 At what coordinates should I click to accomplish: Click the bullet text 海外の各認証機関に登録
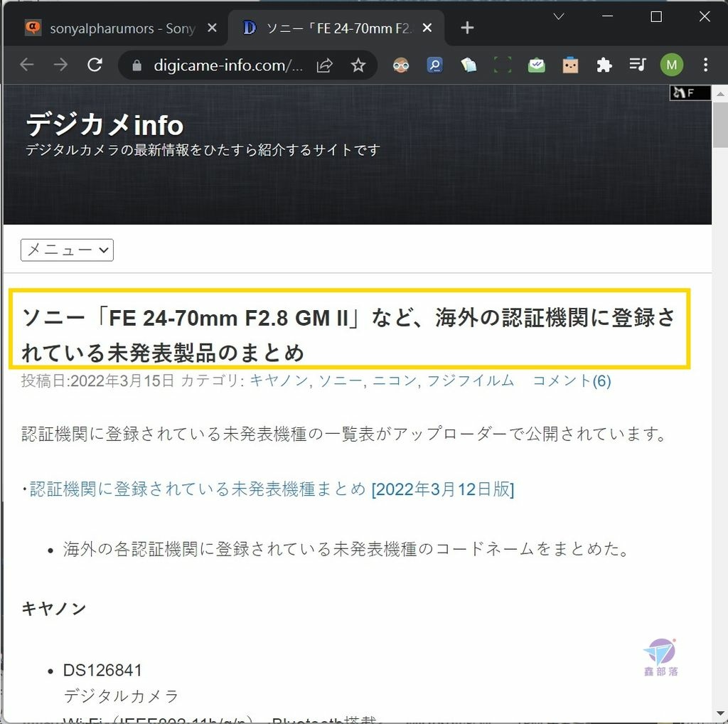pyautogui.click(x=346, y=549)
